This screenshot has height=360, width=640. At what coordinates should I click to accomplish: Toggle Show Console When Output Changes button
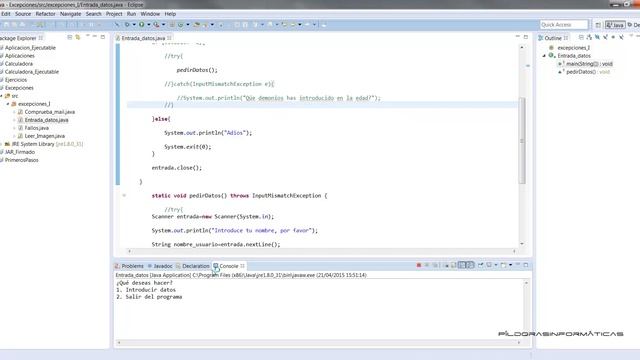pyautogui.click(x=462, y=265)
